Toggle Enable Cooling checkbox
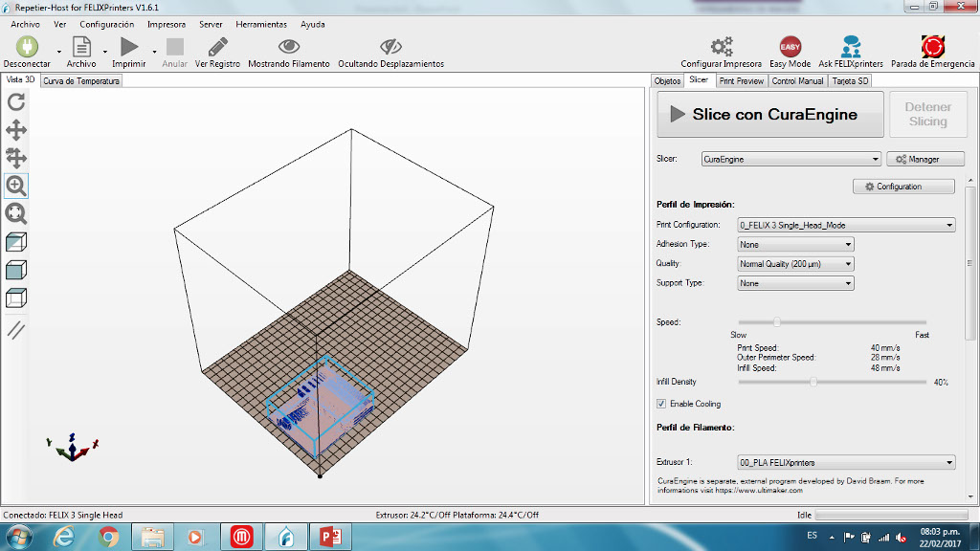 [661, 404]
